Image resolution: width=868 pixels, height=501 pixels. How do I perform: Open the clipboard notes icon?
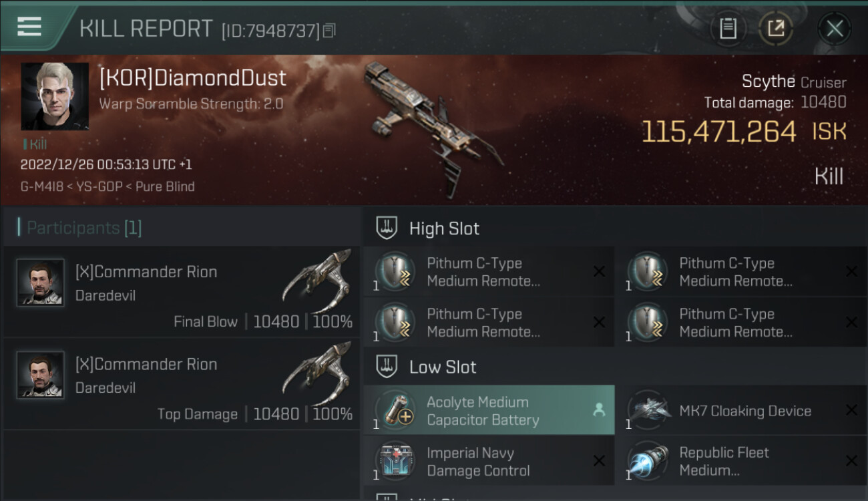[x=727, y=29]
